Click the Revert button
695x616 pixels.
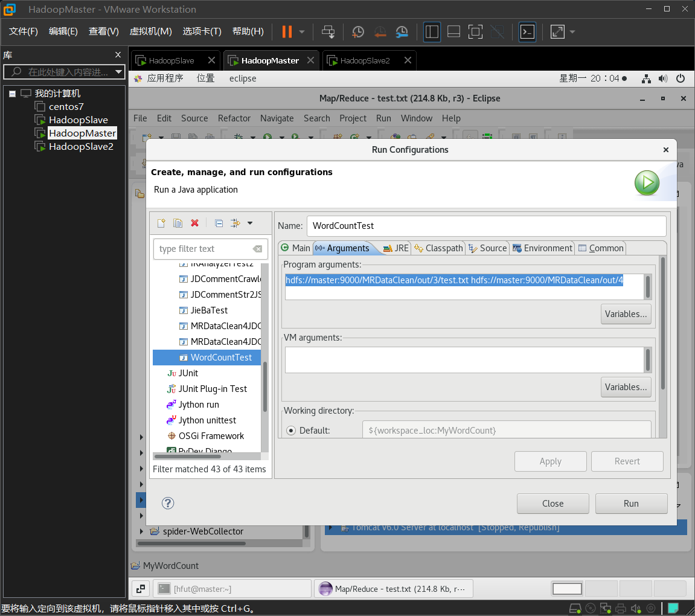[627, 461]
